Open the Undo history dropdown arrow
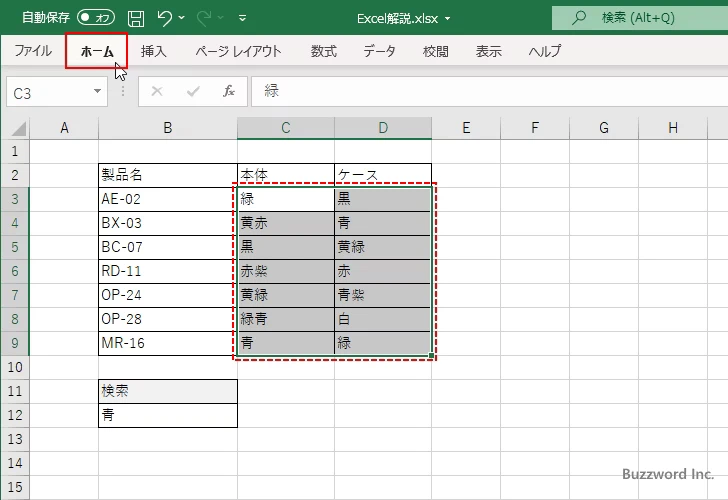 click(x=182, y=18)
